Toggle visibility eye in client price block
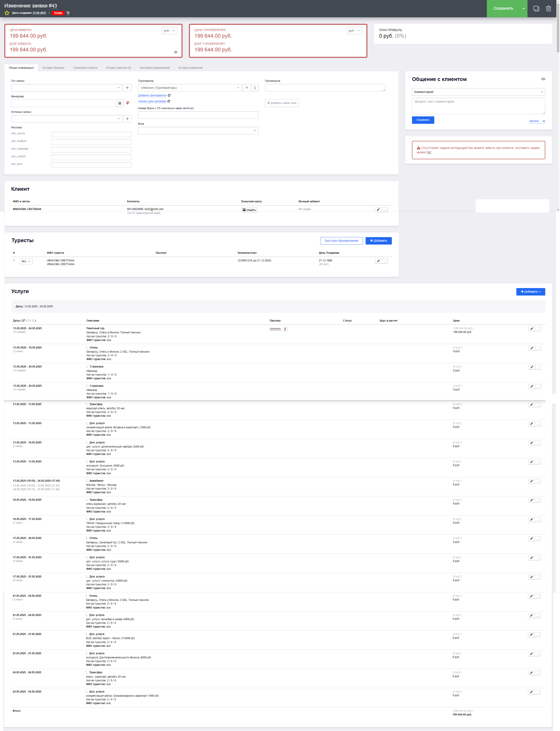 click(x=176, y=52)
